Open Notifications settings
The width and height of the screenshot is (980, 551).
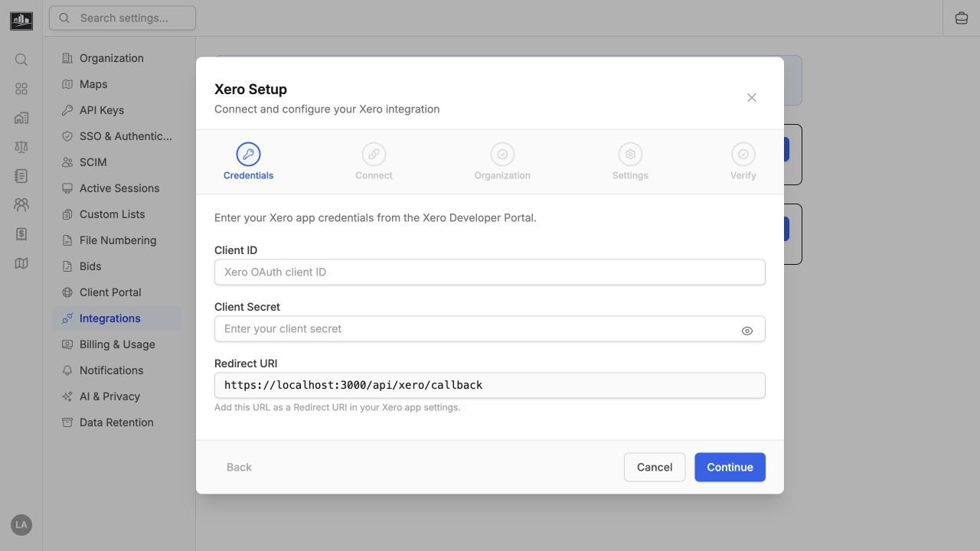coord(116,370)
